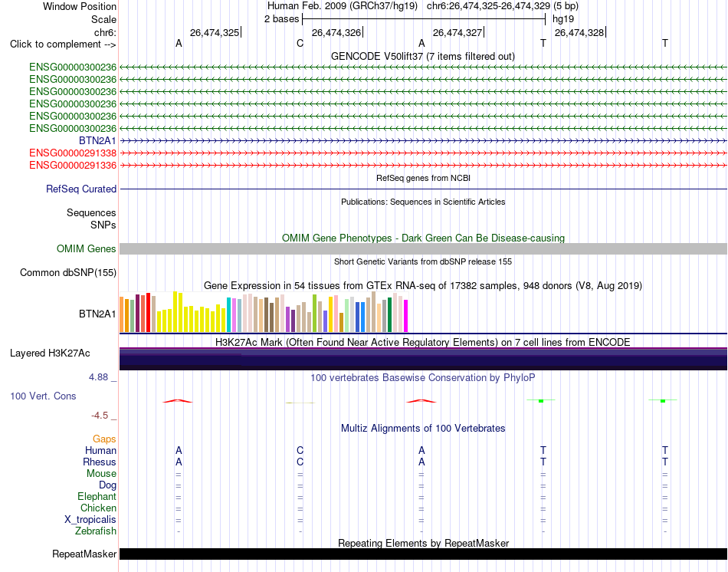The height and width of the screenshot is (572, 728).
Task: Click base C in the Human alignment row
Action: coord(300,450)
